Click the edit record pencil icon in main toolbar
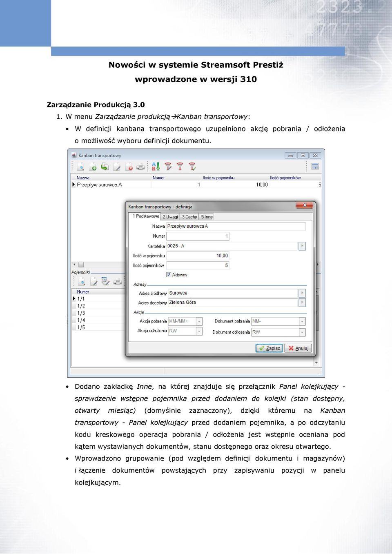The width and height of the screenshot is (392, 554). click(x=117, y=167)
